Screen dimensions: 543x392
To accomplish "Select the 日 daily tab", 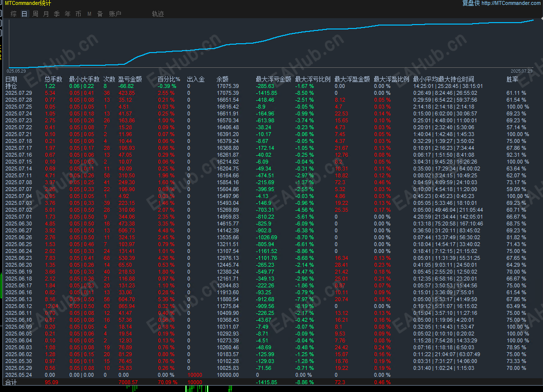I will [x=24, y=14].
